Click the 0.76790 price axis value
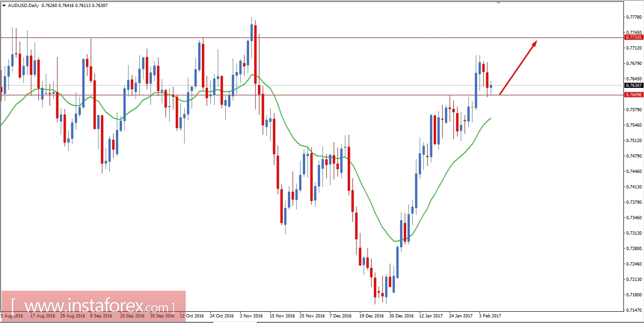 tap(634, 63)
